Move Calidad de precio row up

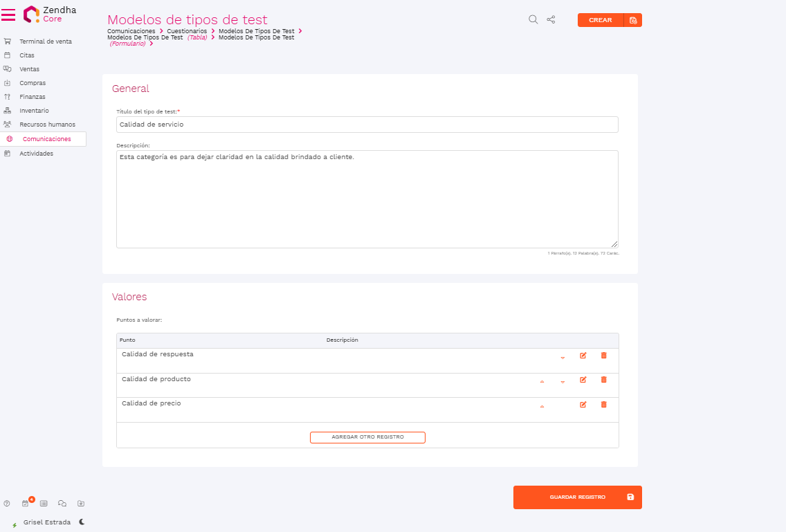pyautogui.click(x=542, y=406)
